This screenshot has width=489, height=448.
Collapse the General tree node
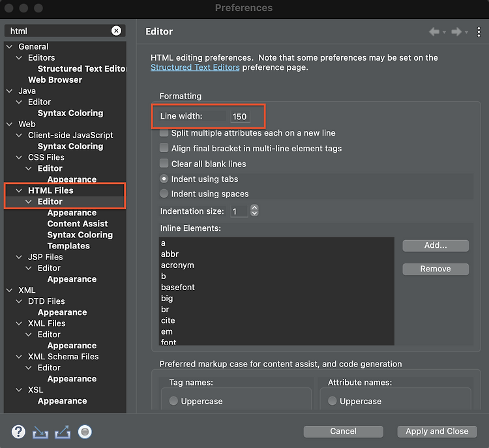click(10, 46)
